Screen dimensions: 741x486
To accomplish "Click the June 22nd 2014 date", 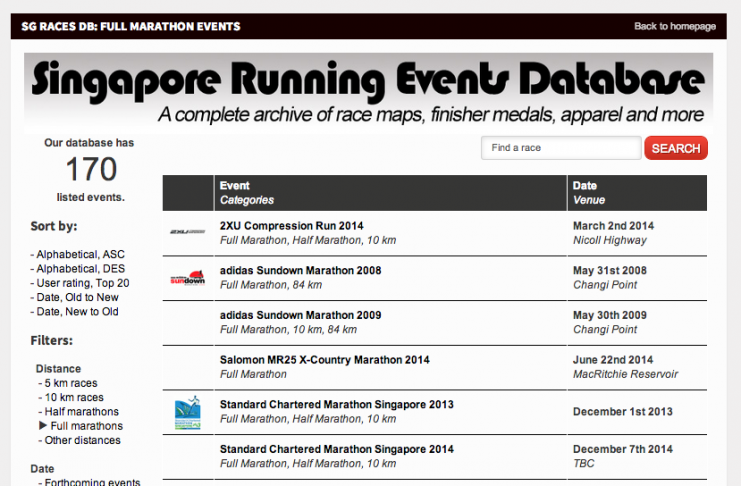I will coord(613,360).
